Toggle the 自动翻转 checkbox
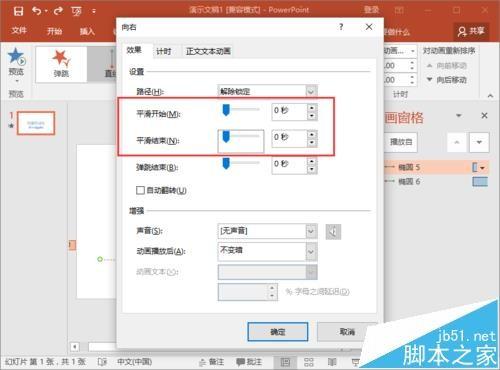Image resolution: width=500 pixels, height=370 pixels. 140,190
